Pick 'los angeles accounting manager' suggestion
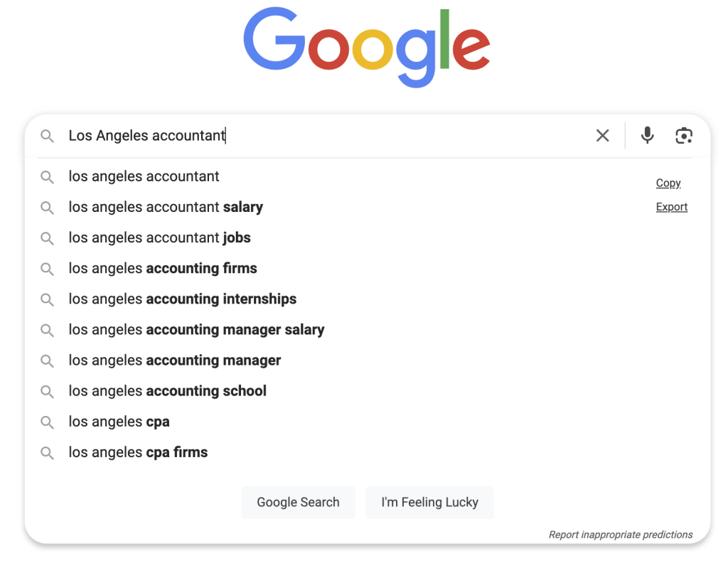Viewport: 728px width, 561px height. click(175, 360)
